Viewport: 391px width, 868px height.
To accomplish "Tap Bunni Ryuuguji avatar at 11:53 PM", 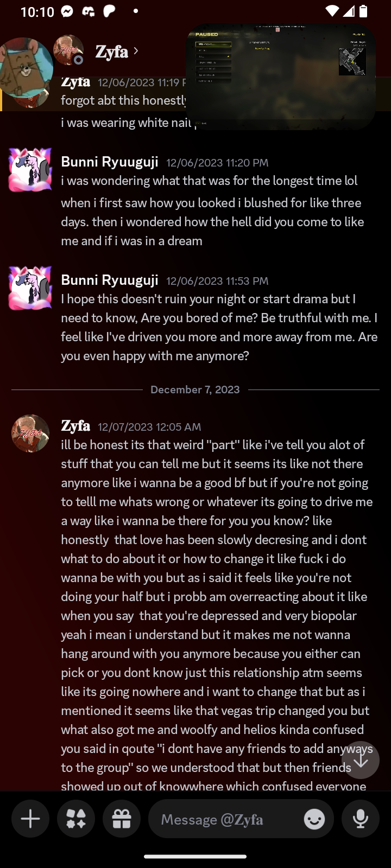I will 30,288.
